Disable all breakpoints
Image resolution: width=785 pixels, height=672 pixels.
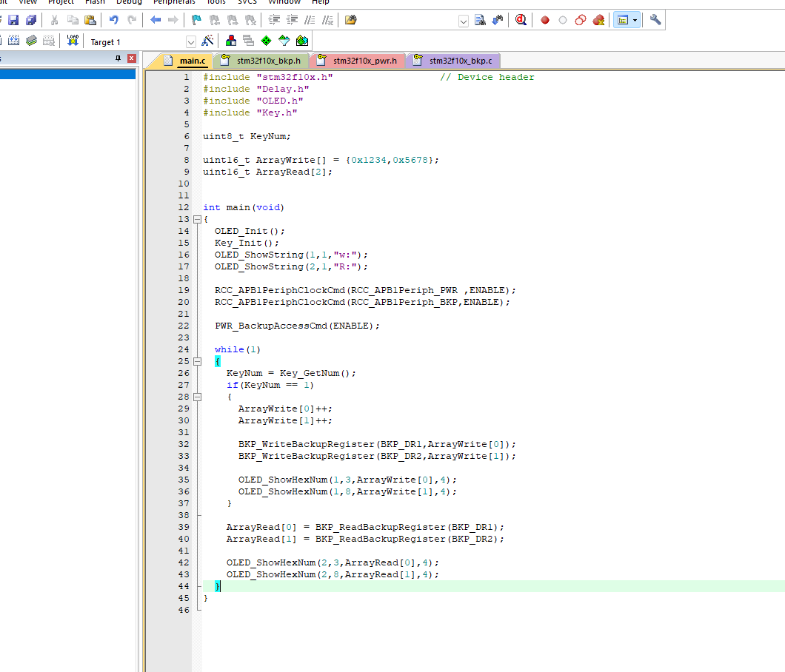581,20
